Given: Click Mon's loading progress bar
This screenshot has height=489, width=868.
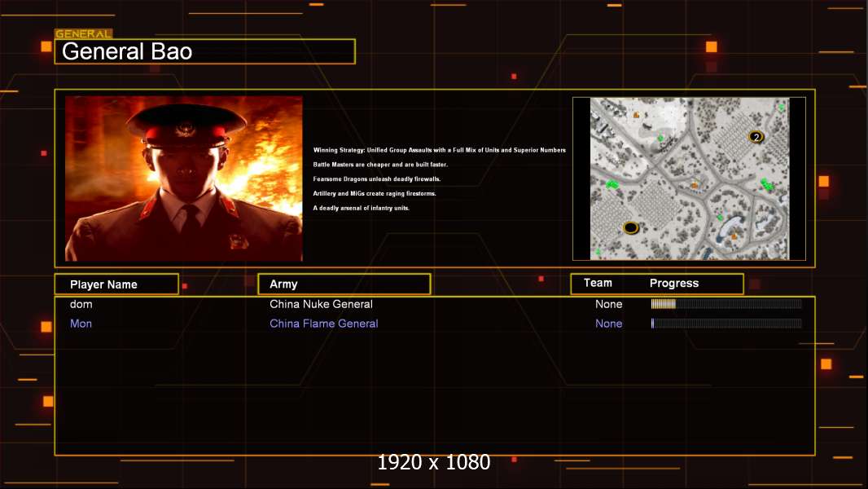Looking at the screenshot, I should pos(726,324).
